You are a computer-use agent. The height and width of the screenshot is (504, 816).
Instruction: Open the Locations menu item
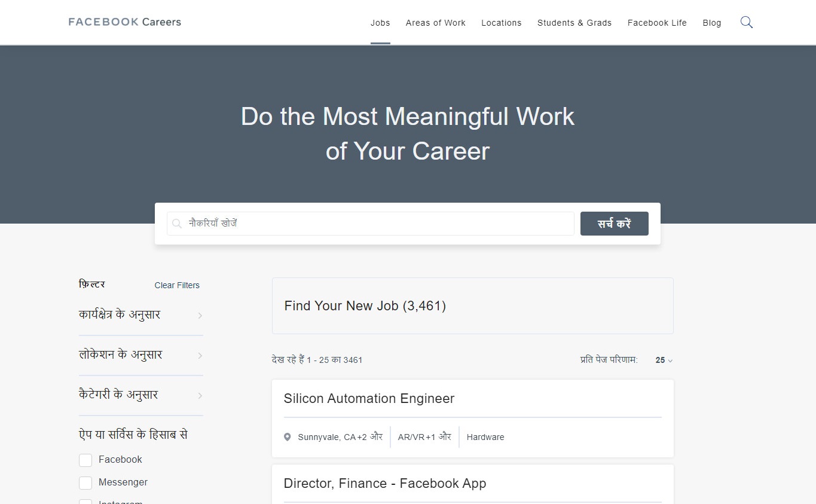501,23
